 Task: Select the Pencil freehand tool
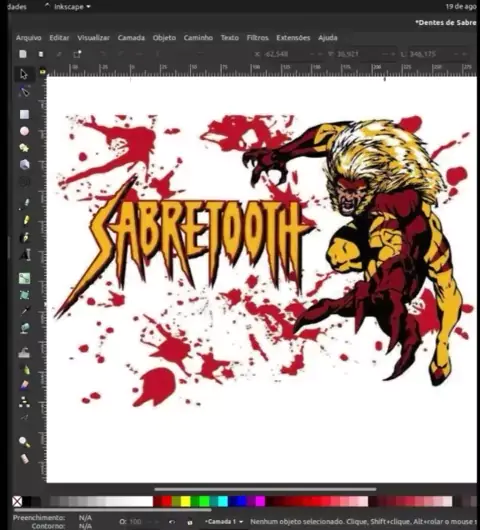[x=25, y=220]
